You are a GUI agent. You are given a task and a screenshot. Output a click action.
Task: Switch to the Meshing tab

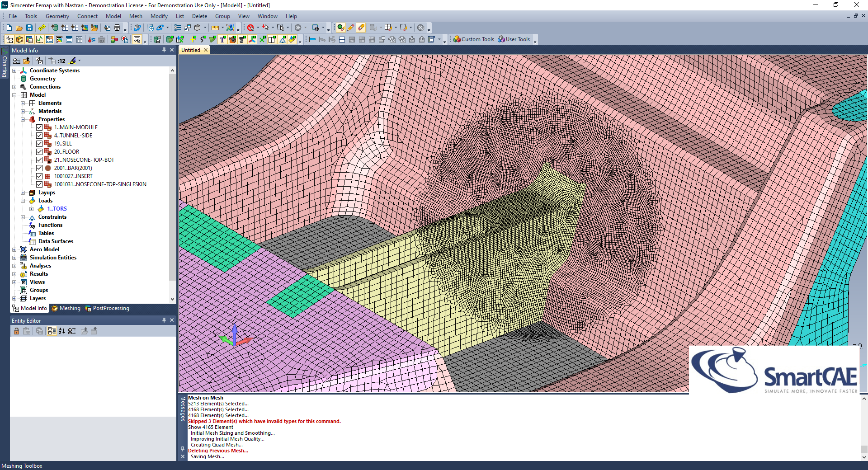(x=66, y=308)
